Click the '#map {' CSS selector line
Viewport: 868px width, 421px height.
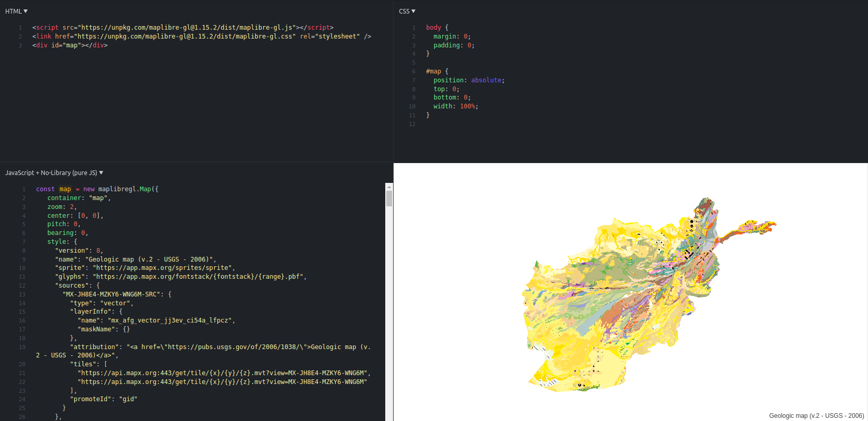437,71
